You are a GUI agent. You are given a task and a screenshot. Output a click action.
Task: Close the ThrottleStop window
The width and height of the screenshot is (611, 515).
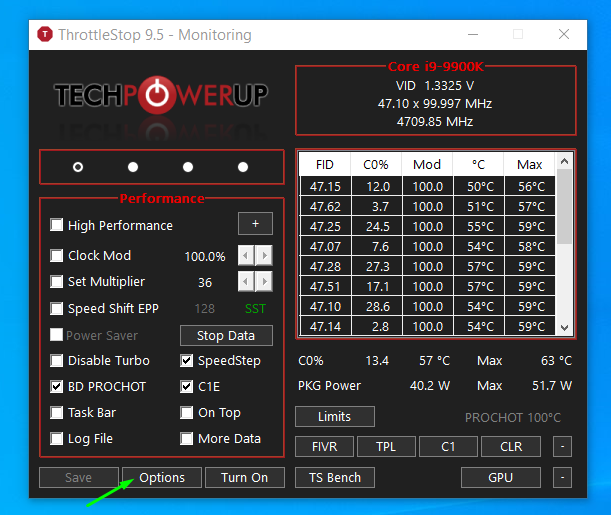click(564, 34)
